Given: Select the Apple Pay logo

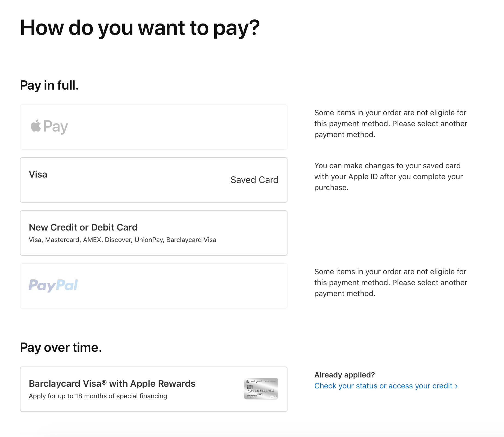Looking at the screenshot, I should coord(49,126).
